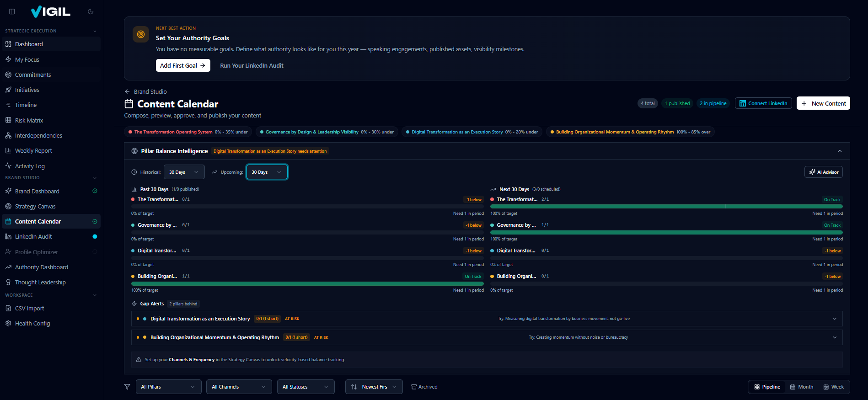Click Connect LinkedIn button
Screen dimensions: 868x400
763,103
